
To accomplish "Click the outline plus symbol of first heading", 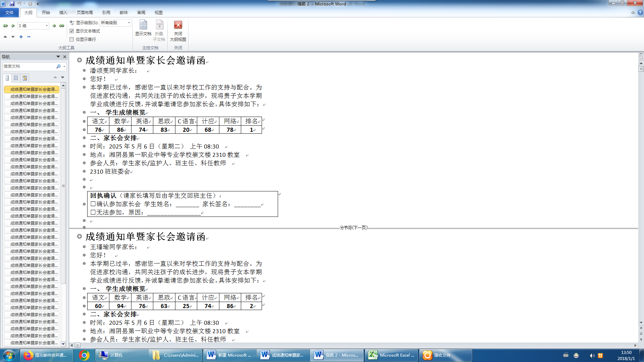I will (79, 60).
